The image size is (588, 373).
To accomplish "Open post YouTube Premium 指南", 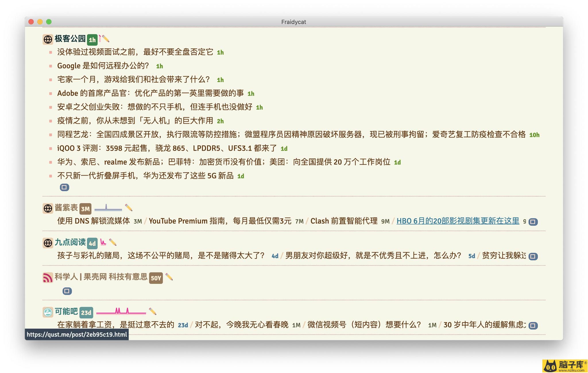I will [220, 221].
